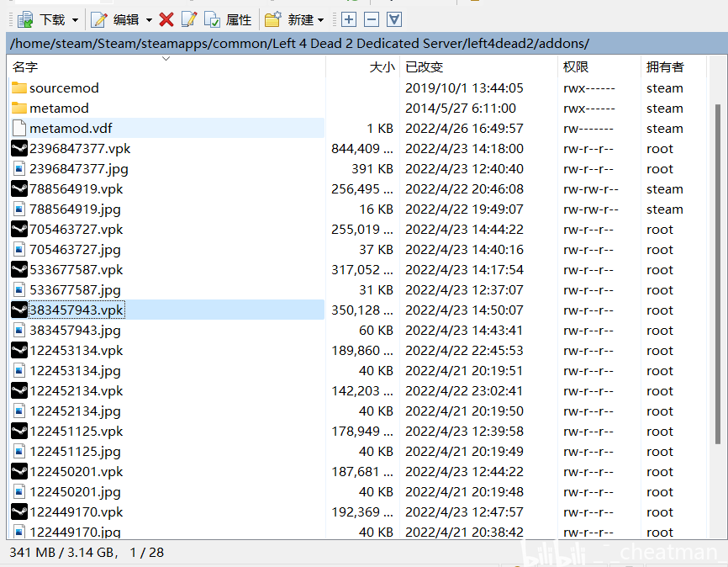Select the file name 122451125.vpk
The image size is (728, 567).
point(76,432)
